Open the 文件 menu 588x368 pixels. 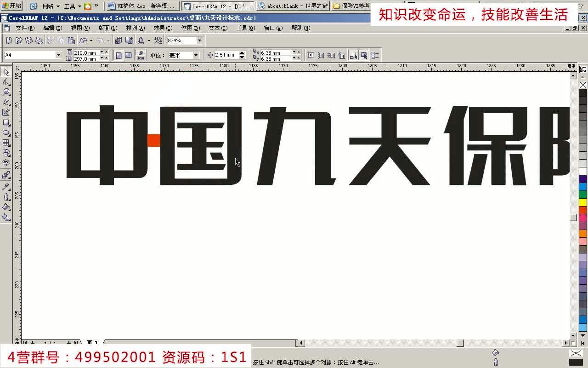click(24, 28)
